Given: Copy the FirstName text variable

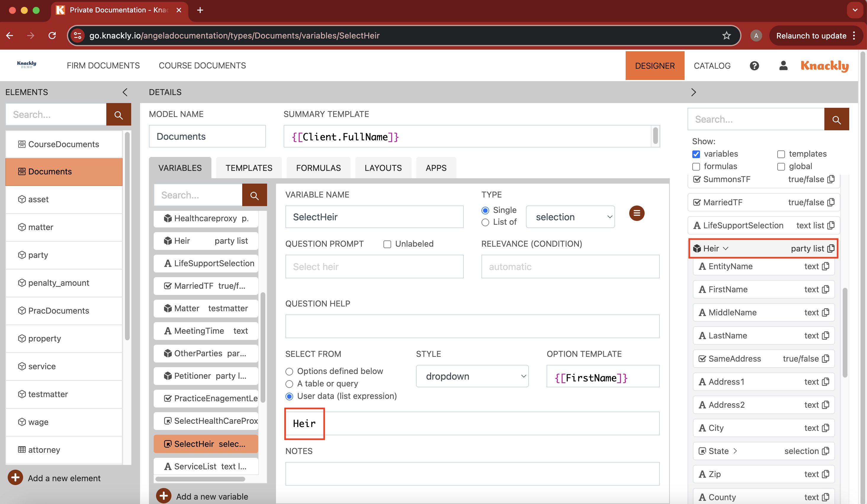Looking at the screenshot, I should pos(825,289).
